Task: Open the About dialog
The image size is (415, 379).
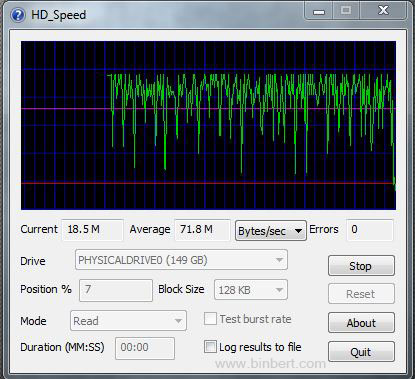Action: click(361, 322)
